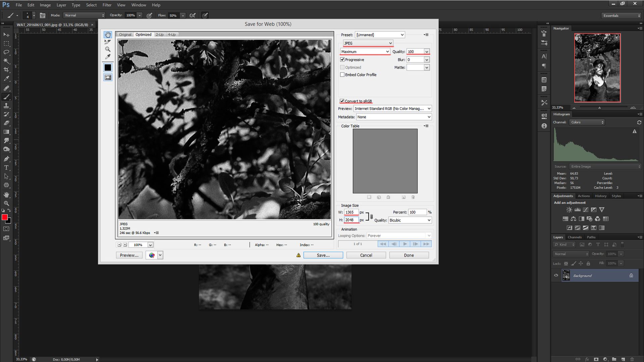Select the Brush tool in main toolbar
644x362 pixels.
(6, 97)
